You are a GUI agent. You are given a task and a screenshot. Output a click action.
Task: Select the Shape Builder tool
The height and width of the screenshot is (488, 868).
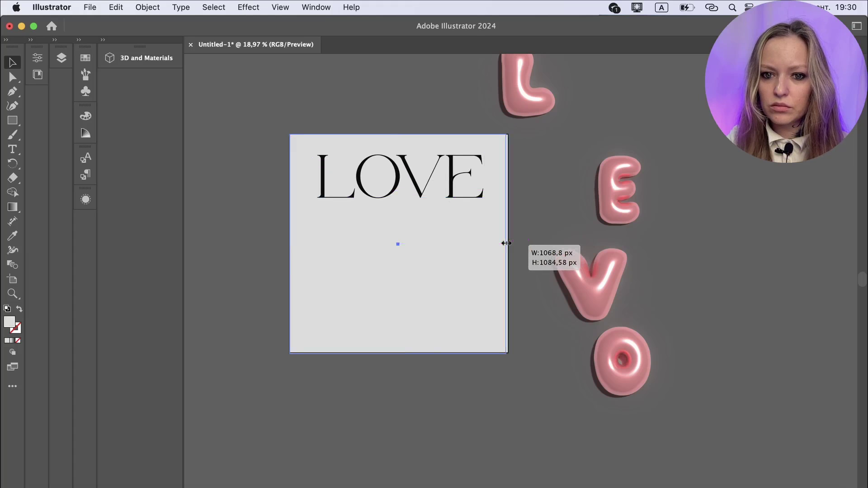click(12, 265)
